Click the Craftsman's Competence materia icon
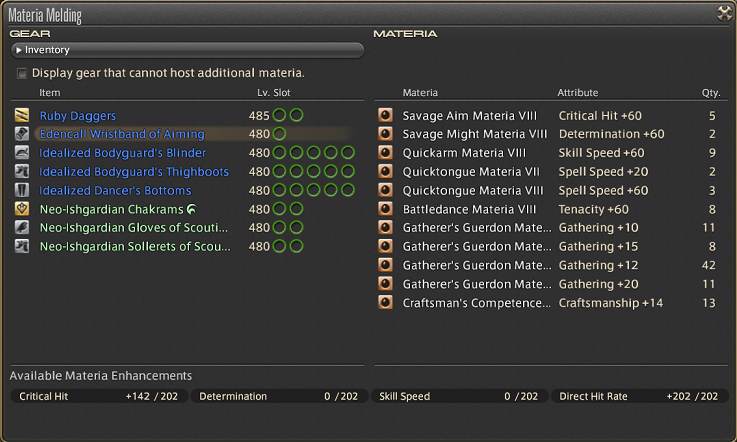This screenshot has width=737, height=442. coord(385,302)
